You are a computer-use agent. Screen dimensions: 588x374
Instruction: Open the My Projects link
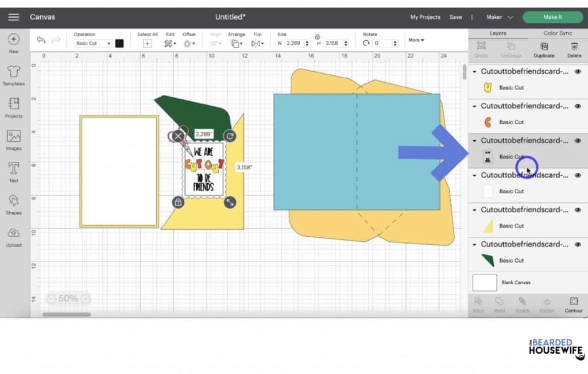[425, 17]
